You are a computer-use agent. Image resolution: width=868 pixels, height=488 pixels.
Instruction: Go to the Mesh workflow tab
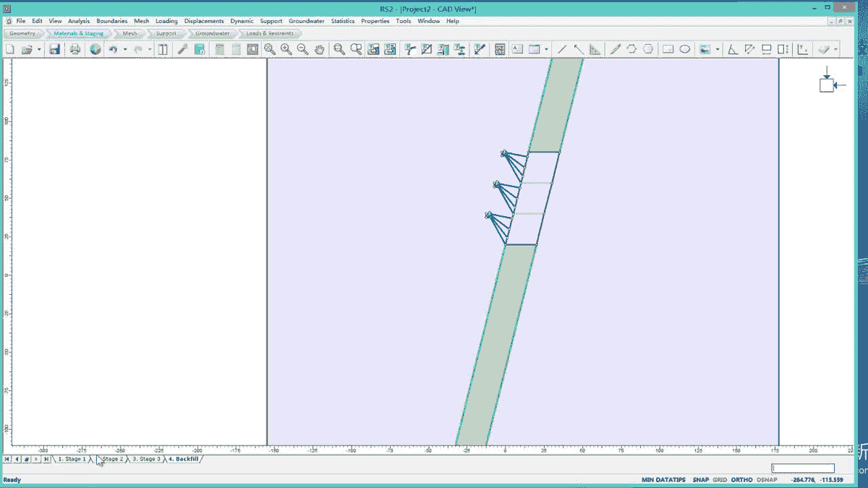[x=129, y=33]
